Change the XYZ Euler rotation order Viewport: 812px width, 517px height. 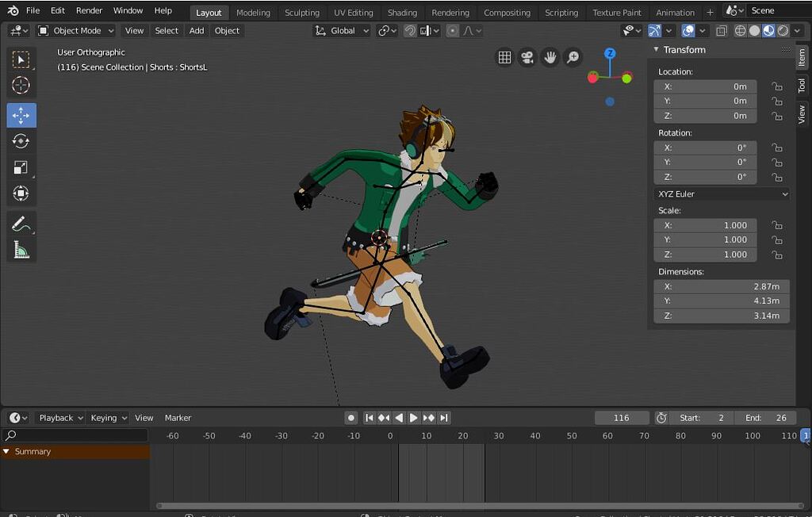tap(721, 193)
